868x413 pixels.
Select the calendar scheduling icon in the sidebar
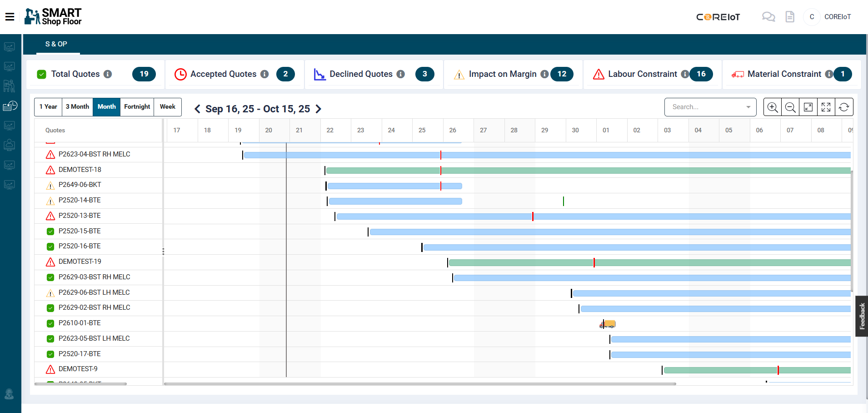tap(10, 106)
